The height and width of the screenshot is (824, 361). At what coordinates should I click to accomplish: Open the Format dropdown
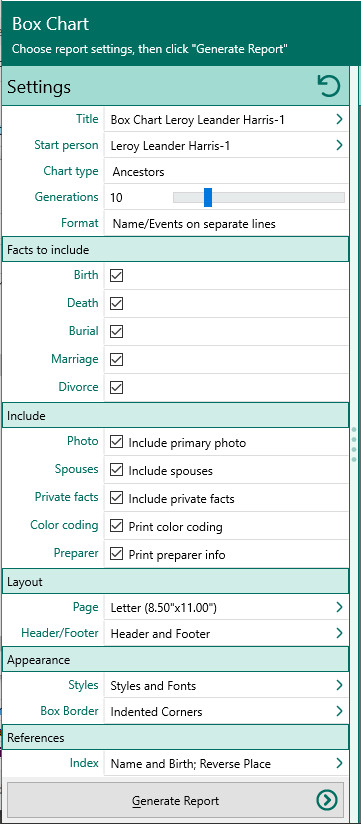tap(226, 223)
